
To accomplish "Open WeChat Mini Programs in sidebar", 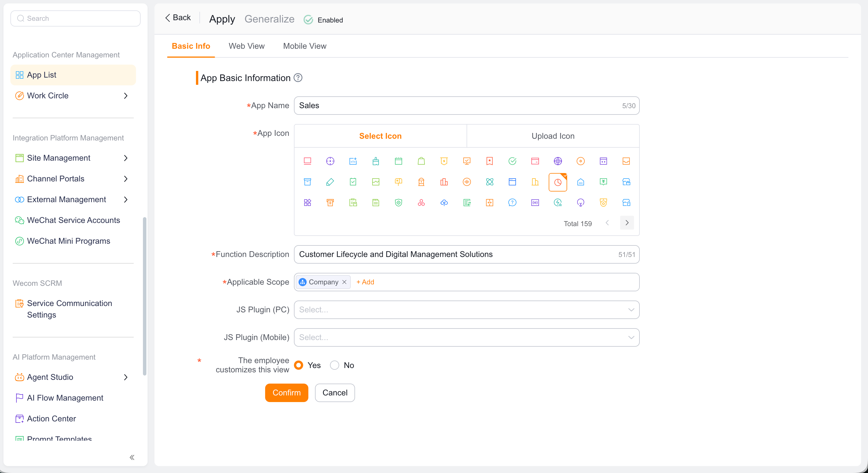I will (68, 241).
